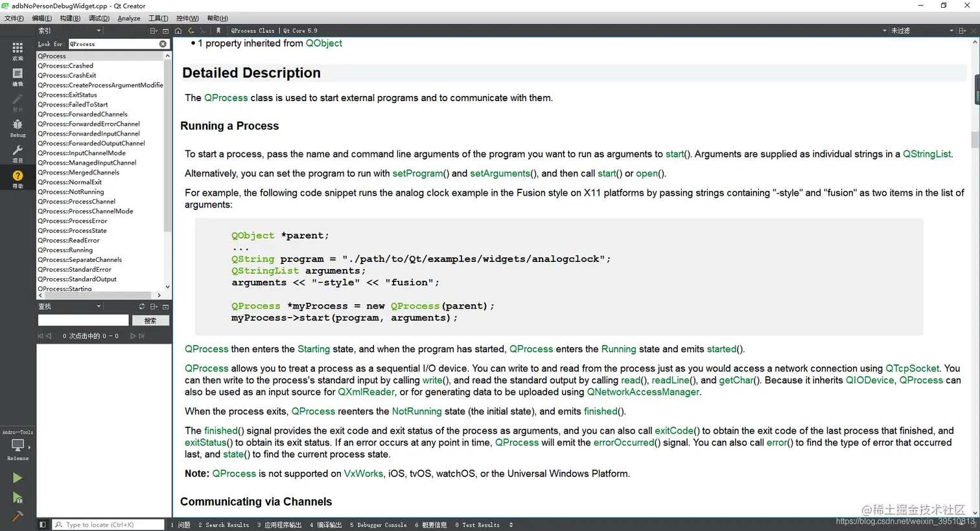Build project with the hammer icon
Viewport: 980px width, 531px height.
coord(17,517)
